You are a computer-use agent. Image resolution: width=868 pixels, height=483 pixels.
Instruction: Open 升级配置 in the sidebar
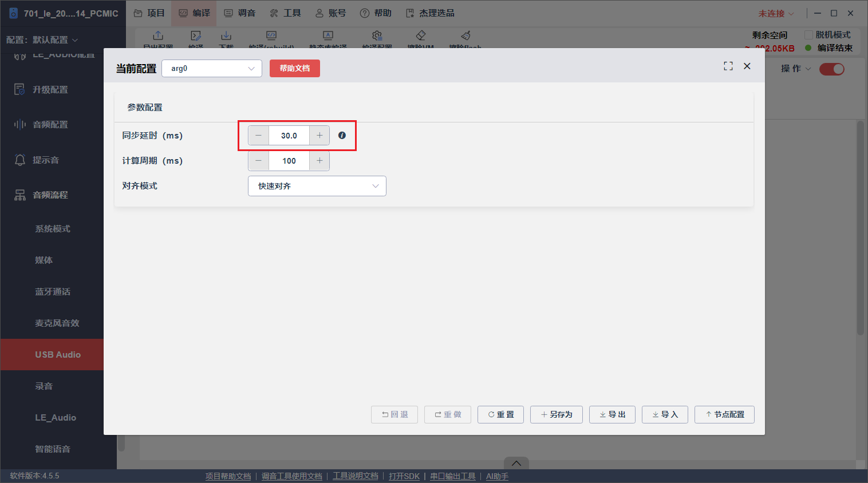point(52,90)
